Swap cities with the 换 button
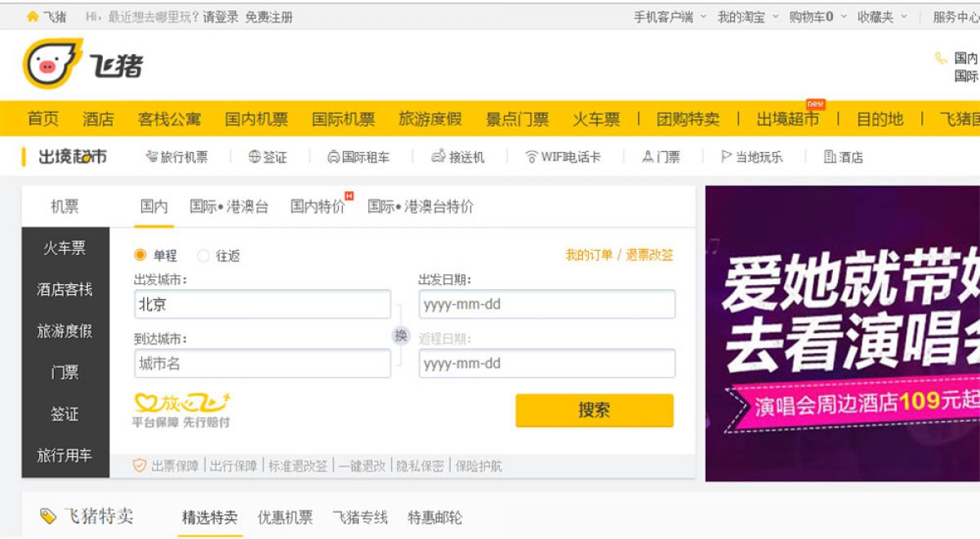 400,335
